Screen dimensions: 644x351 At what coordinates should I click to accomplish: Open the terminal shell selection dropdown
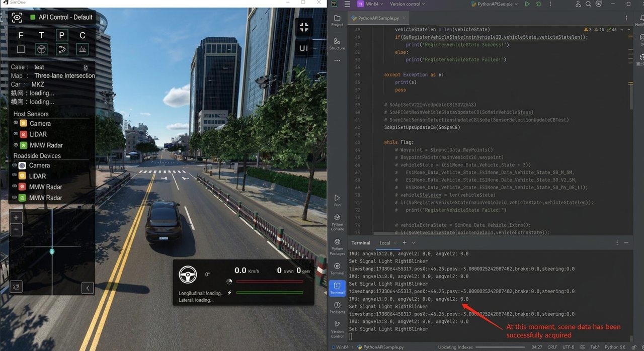click(414, 243)
